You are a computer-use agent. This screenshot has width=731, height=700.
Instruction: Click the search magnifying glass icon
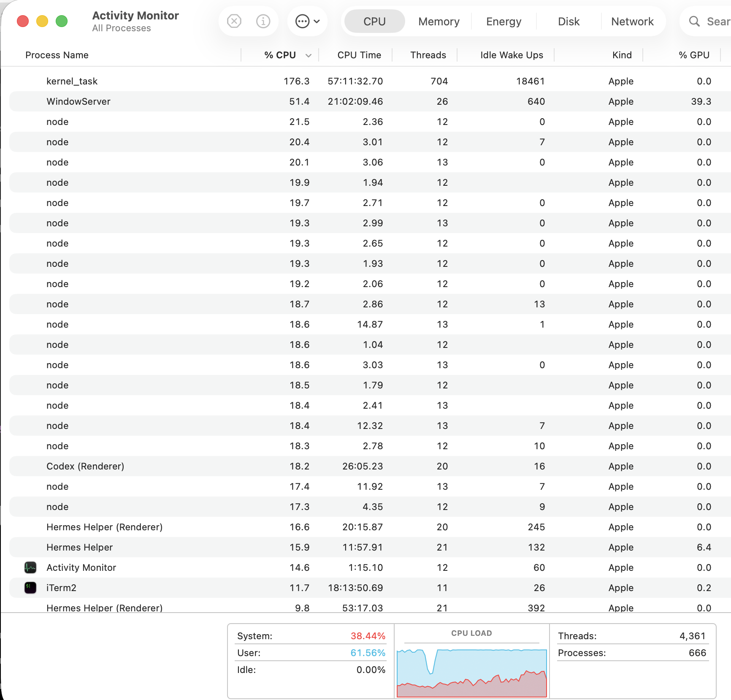click(x=694, y=21)
